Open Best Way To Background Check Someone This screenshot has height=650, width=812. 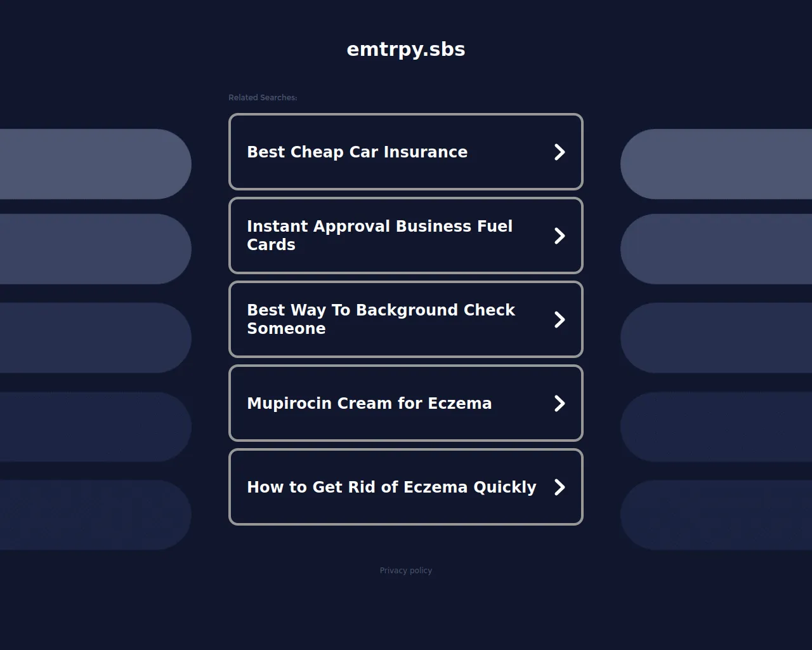click(x=381, y=319)
